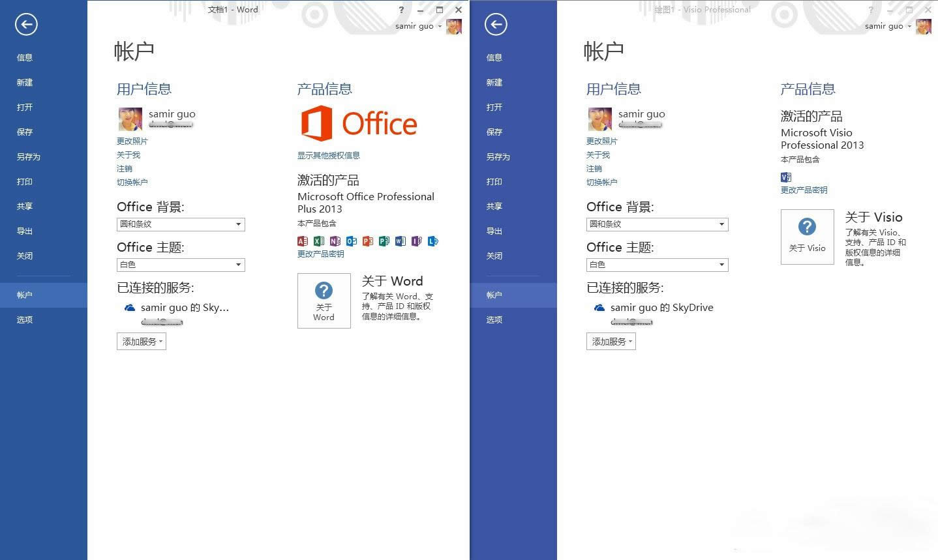Screen dimensions: 938x560
Task: Click the Outlook icon in the product list
Action: pyautogui.click(x=352, y=241)
